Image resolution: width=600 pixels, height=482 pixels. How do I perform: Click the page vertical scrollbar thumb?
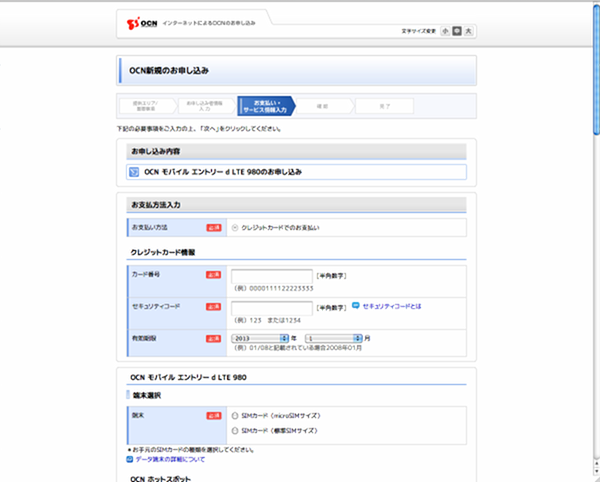click(x=596, y=69)
